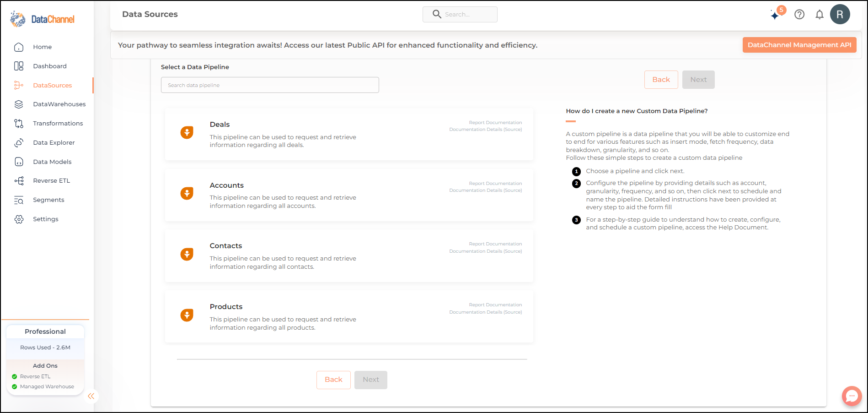
Task: Open Contacts Report Documentation link
Action: click(x=495, y=244)
